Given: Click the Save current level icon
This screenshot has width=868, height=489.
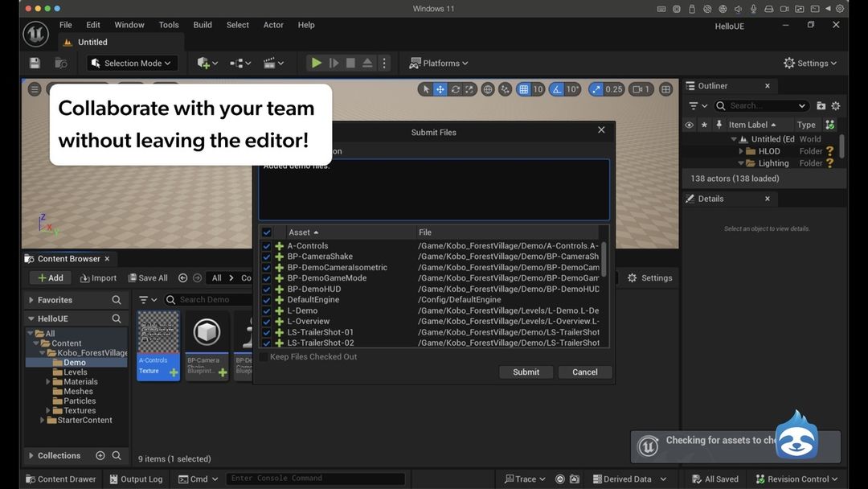Looking at the screenshot, I should 35,63.
